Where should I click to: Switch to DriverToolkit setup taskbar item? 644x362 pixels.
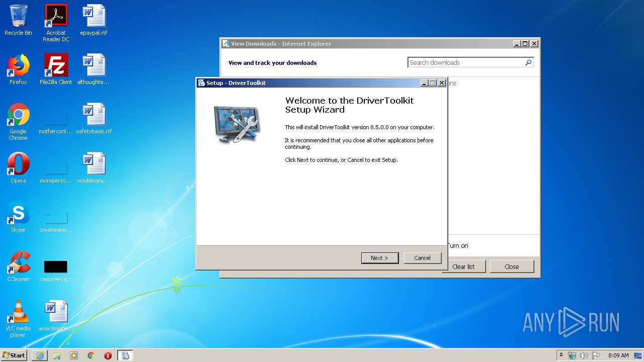(125, 355)
